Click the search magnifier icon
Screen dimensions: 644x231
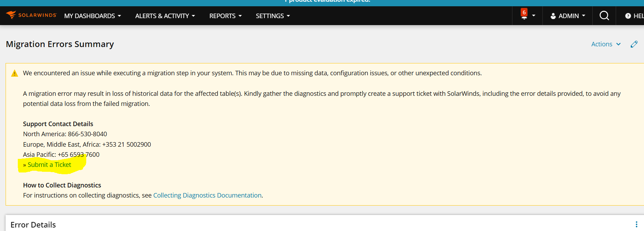coord(604,16)
